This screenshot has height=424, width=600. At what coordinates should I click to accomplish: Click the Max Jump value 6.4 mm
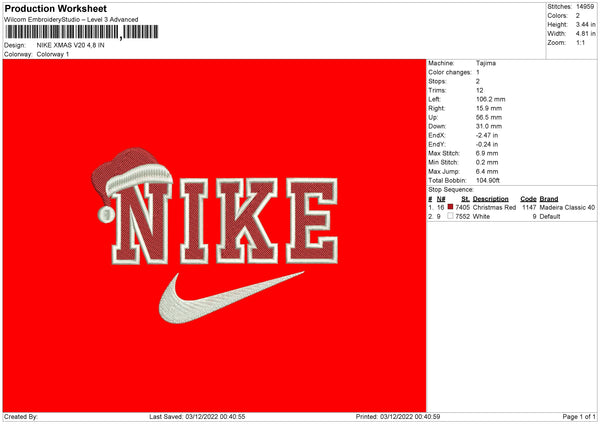[x=487, y=171]
